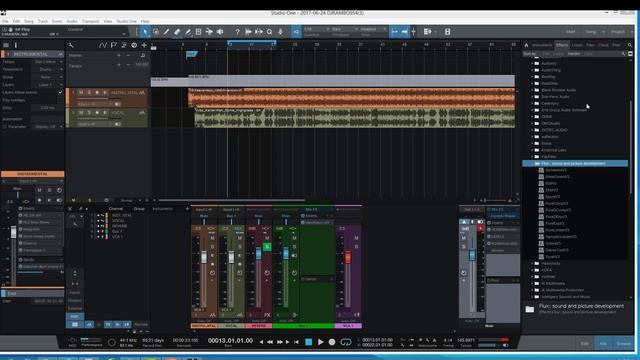Click the Record button in transport
Viewport: 640px width, 360px height.
[x=332, y=342]
